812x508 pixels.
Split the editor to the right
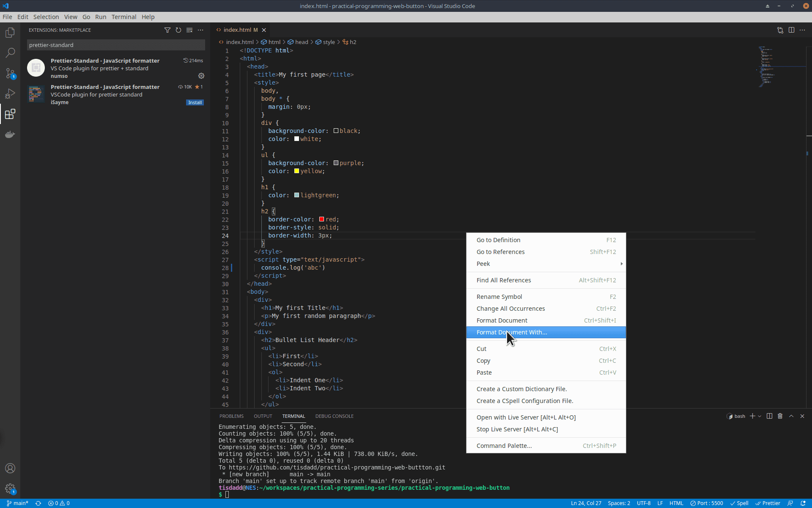pyautogui.click(x=792, y=30)
